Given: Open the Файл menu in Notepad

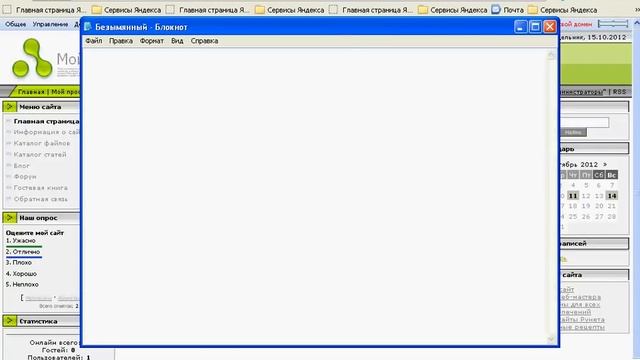Looking at the screenshot, I should pos(93,41).
